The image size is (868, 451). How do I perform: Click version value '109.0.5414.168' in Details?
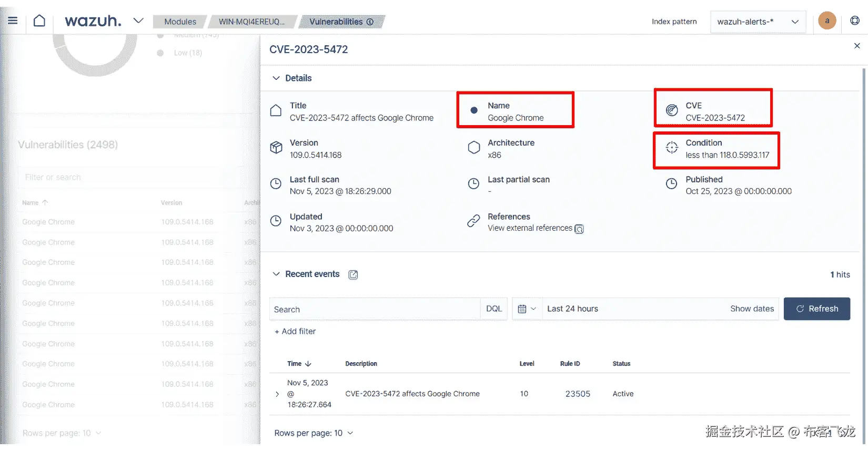point(316,155)
